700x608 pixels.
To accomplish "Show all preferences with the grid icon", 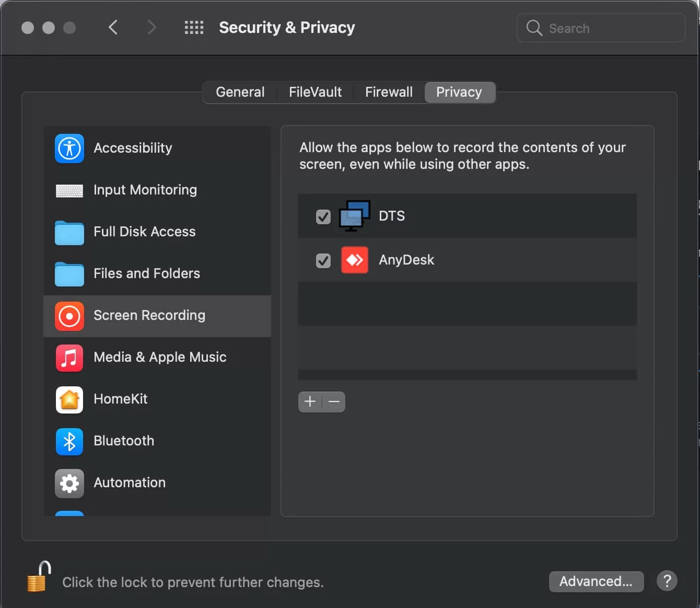I will pos(194,28).
